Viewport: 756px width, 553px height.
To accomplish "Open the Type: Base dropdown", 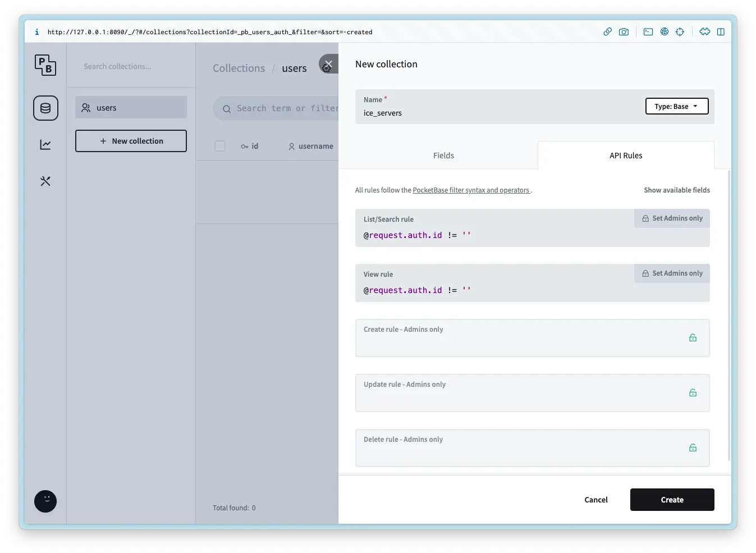I will click(x=676, y=107).
